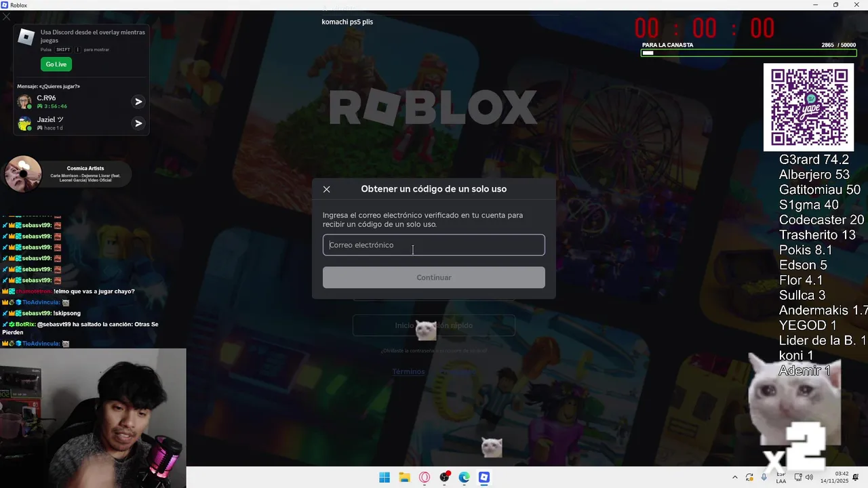The image size is (868, 488).
Task: Send the play invite to Jaziel
Action: click(138, 123)
